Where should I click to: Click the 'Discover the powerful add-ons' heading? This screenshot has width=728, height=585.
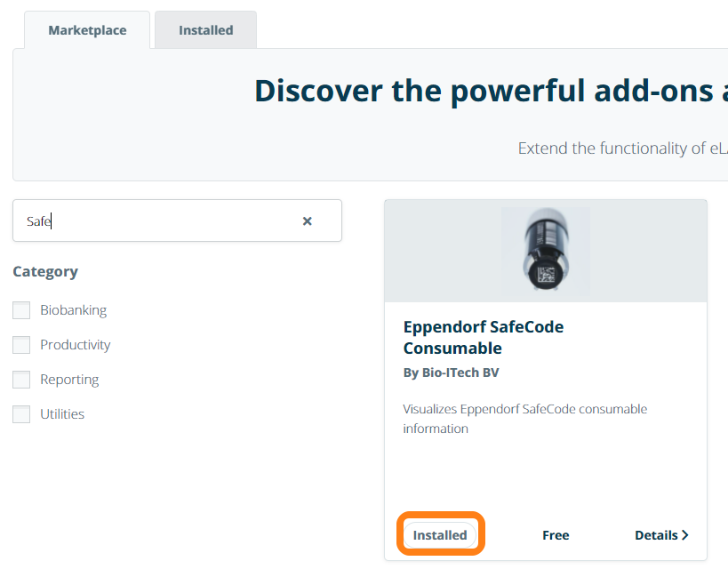489,91
